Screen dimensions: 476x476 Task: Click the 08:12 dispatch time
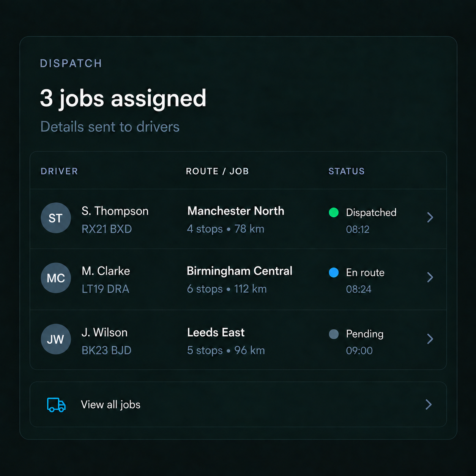358,229
